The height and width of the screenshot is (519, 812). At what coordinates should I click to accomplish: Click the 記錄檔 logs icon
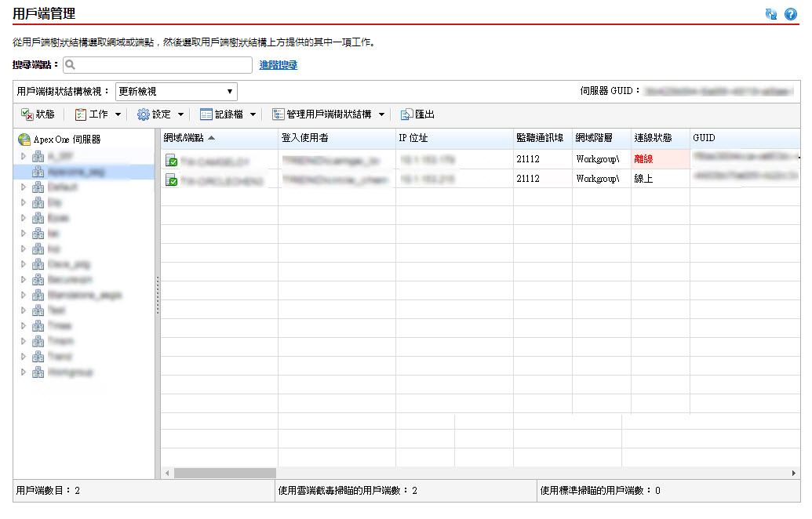coord(206,114)
